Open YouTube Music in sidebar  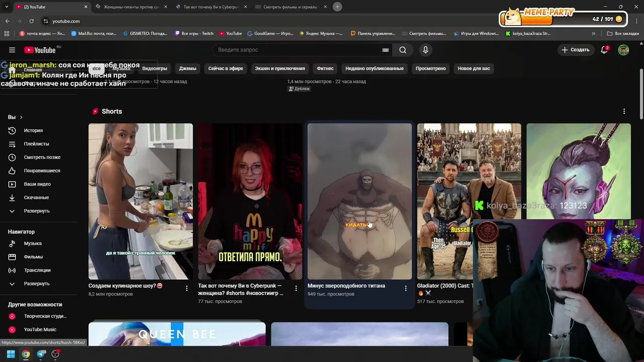tap(39, 330)
